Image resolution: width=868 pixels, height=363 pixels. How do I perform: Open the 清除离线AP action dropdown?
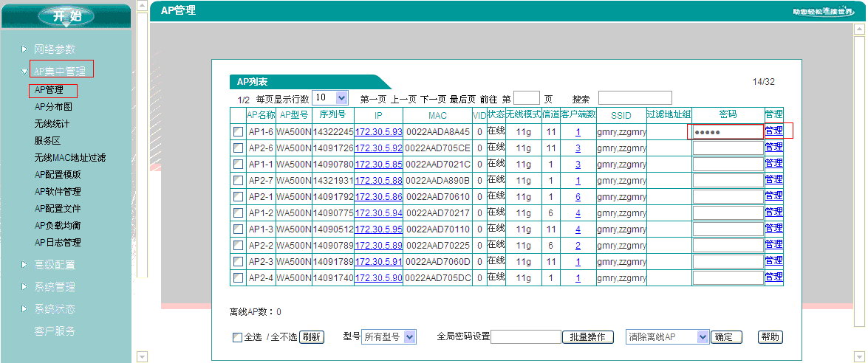coord(703,337)
